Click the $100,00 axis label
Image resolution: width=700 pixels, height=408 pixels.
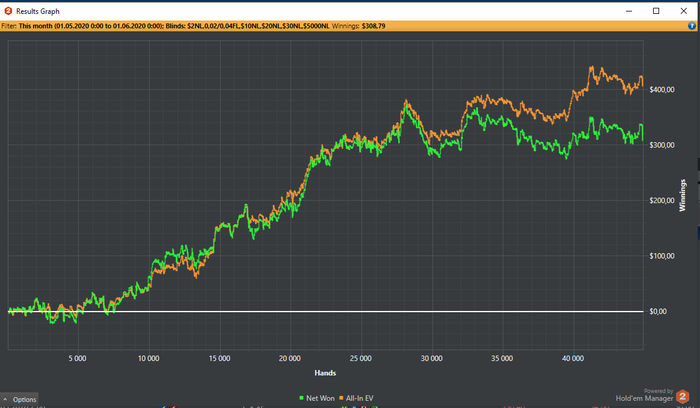[x=662, y=256]
